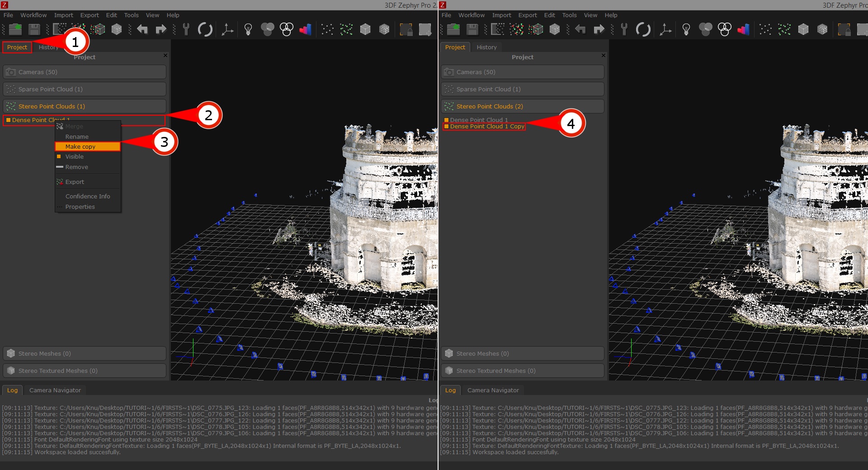Viewport: 868px width, 470px height.
Task: Expand Cameras (50) section in right window
Action: (x=523, y=72)
